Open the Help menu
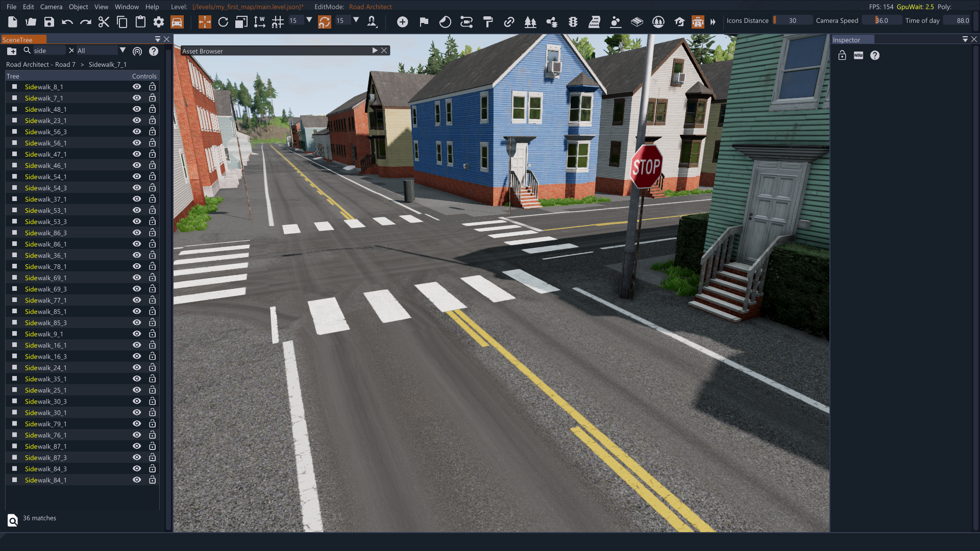The width and height of the screenshot is (980, 551). 152,7
